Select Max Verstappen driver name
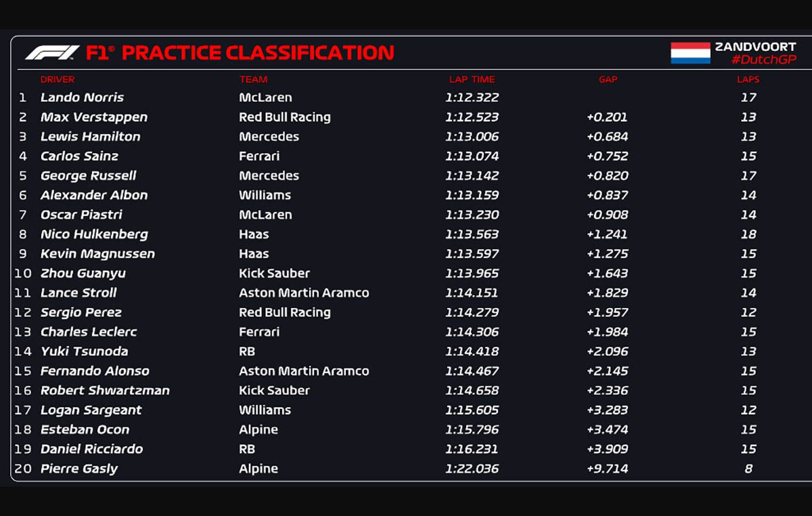 [x=93, y=117]
